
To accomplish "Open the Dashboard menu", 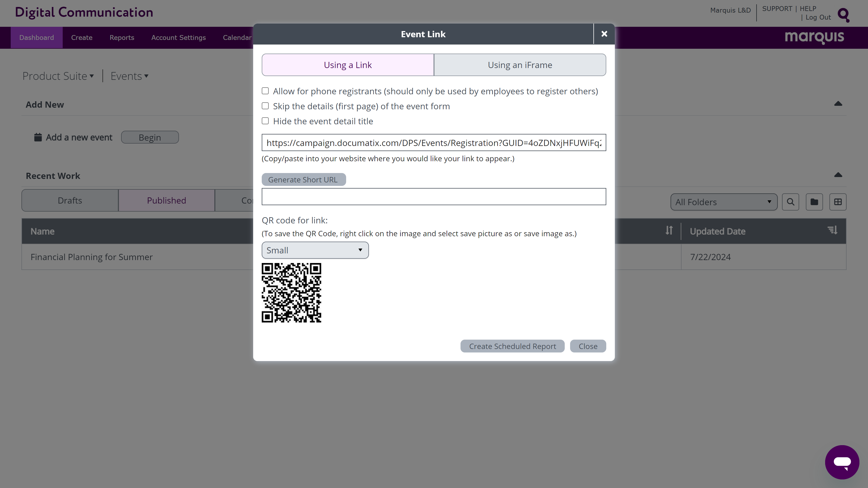I will [36, 38].
